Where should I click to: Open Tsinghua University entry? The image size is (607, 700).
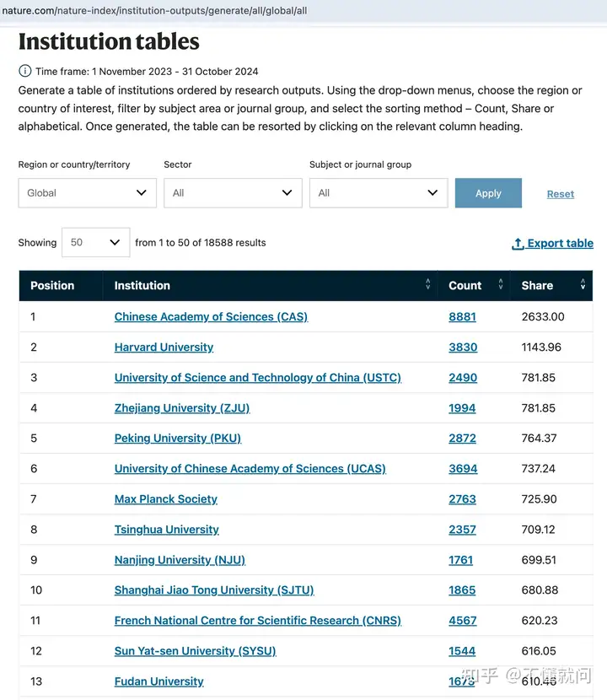pyautogui.click(x=166, y=530)
